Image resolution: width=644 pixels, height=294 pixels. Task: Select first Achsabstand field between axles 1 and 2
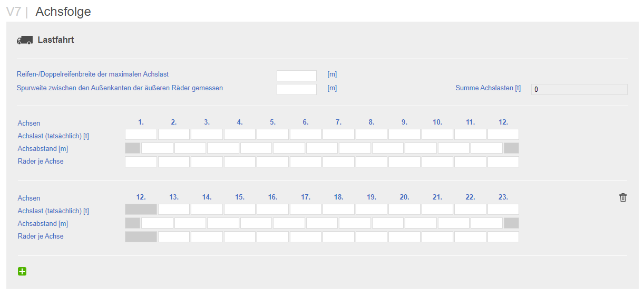click(157, 148)
